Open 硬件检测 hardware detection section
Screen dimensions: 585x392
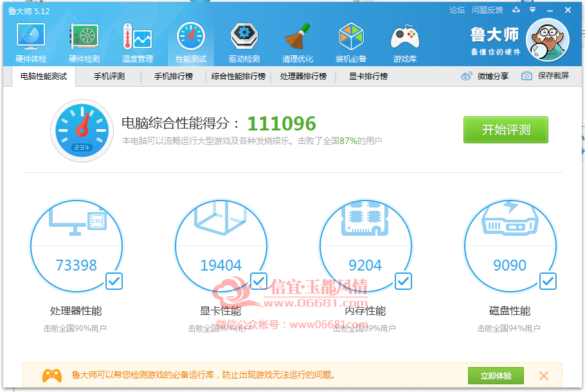(84, 42)
